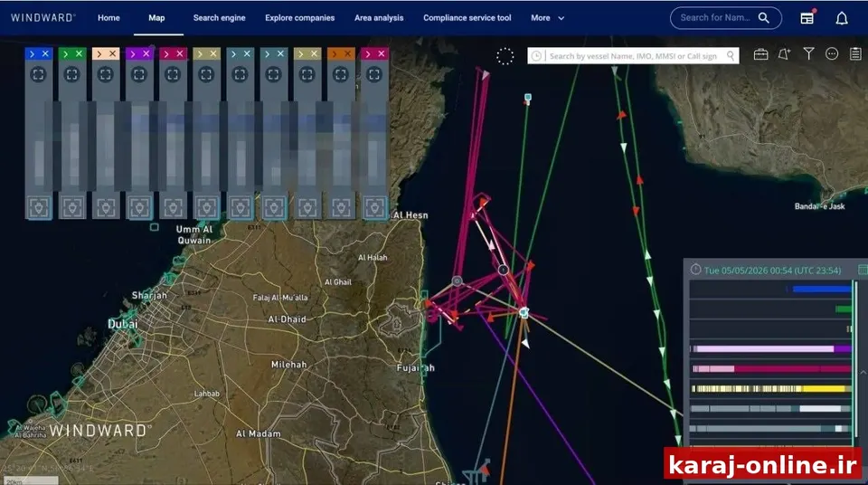This screenshot has height=485, width=868.
Task: Expand the orange vessel card chevron
Action: [335, 53]
